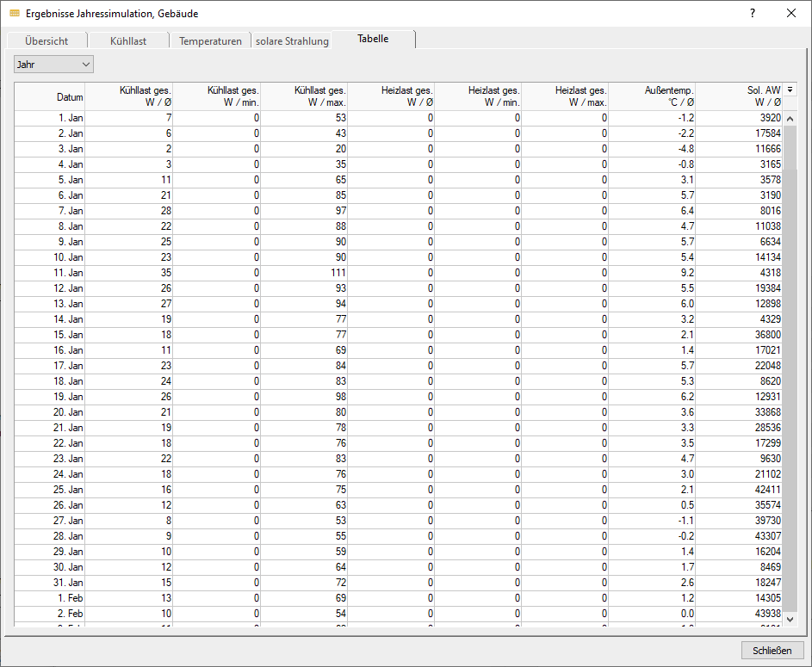Click the vertical scrollbar track below thumb
The height and width of the screenshot is (667, 812).
click(790, 388)
